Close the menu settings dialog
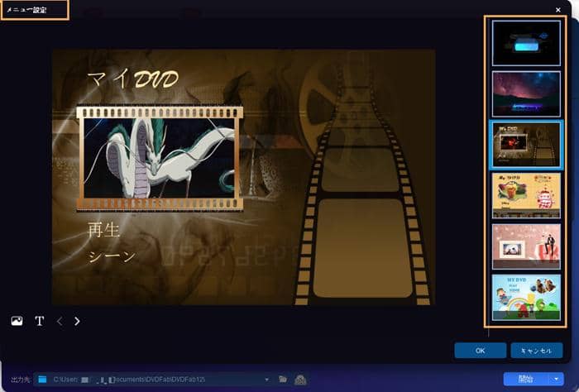The height and width of the screenshot is (392, 579). pyautogui.click(x=558, y=10)
